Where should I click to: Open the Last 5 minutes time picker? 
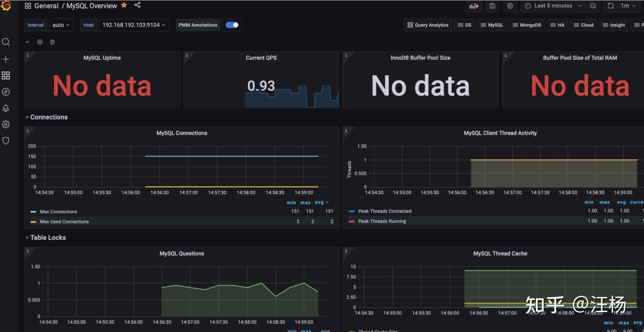(x=553, y=6)
